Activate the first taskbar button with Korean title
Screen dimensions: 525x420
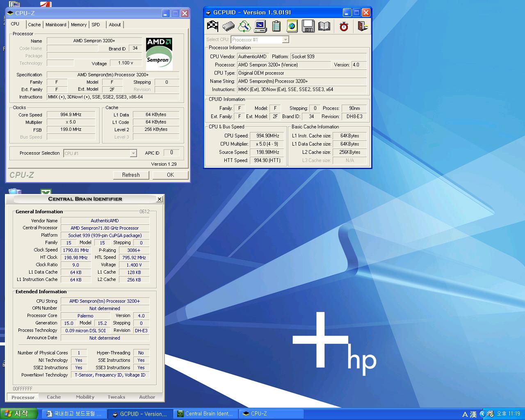[x=75, y=414]
